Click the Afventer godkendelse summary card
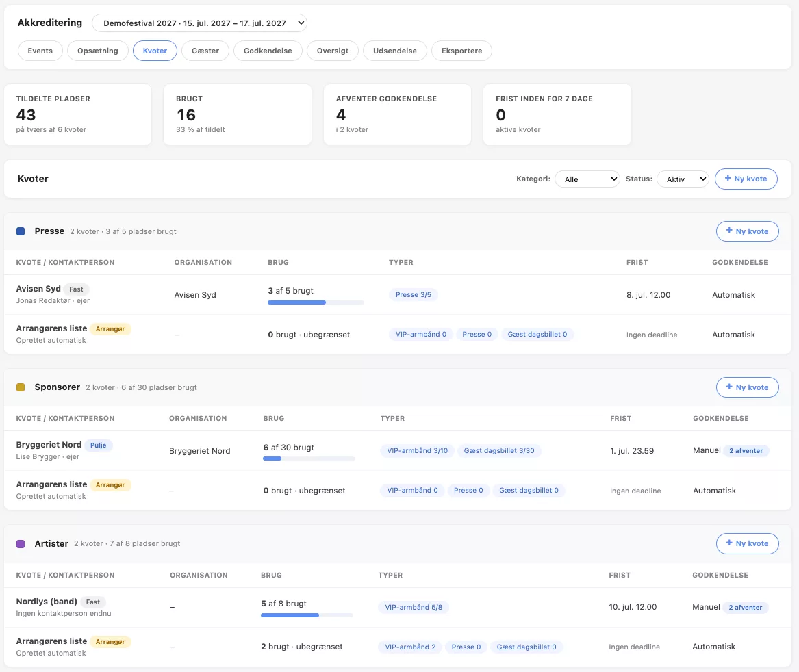Screen dimensions: 799x672 click(398, 115)
